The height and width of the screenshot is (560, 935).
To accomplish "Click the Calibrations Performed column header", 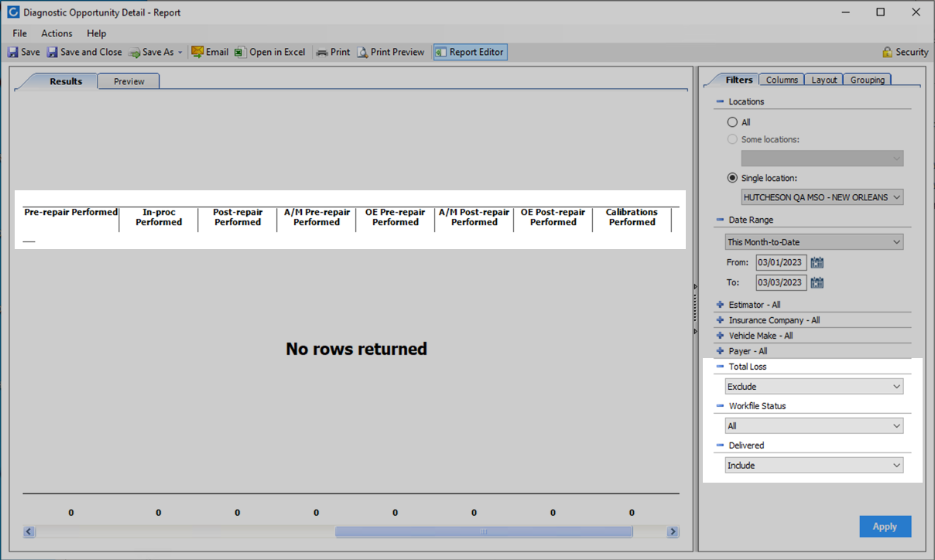I will [x=632, y=217].
